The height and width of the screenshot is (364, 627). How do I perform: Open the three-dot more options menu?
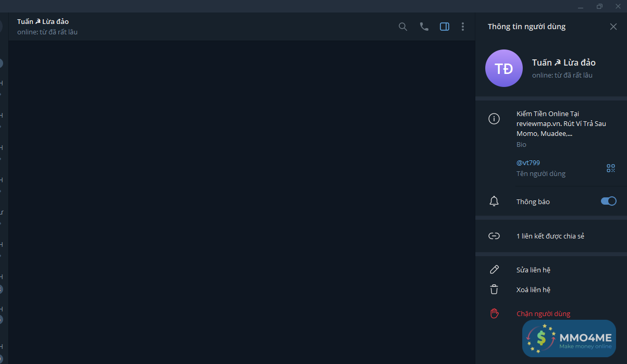coord(463,27)
